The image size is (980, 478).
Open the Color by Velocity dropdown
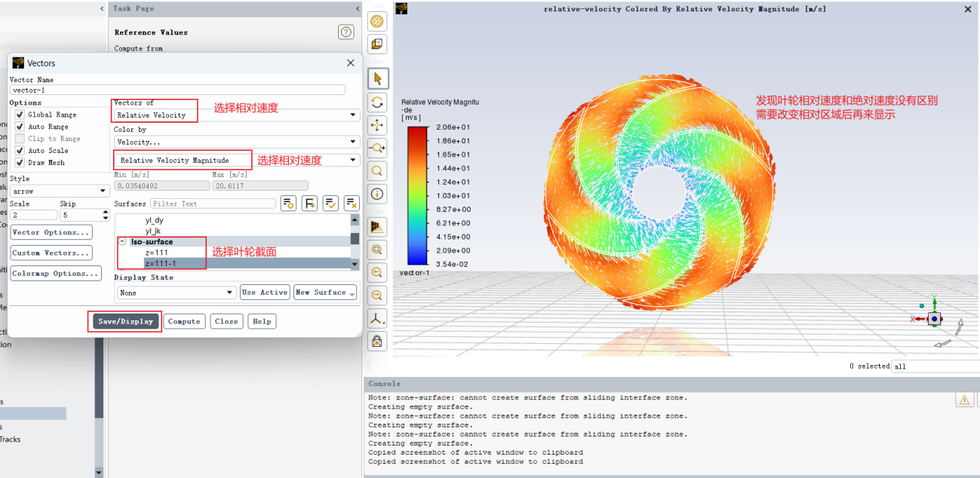pyautogui.click(x=236, y=142)
